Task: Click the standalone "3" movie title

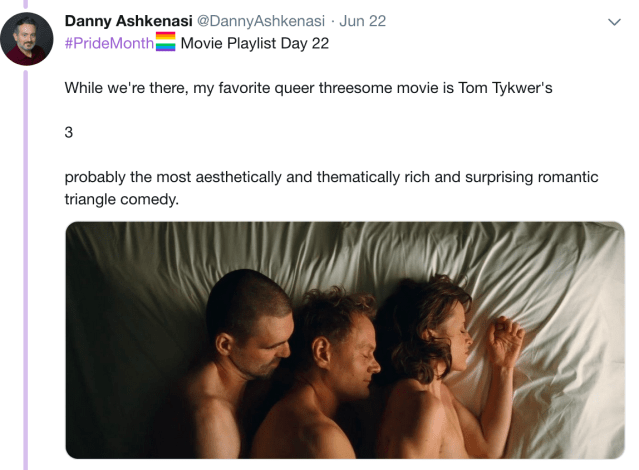Action: (69, 132)
